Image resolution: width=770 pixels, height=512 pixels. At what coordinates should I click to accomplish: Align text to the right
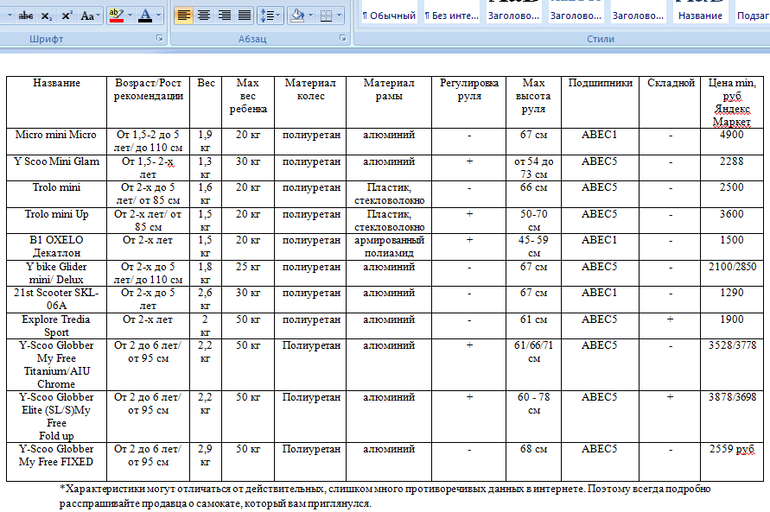[225, 16]
